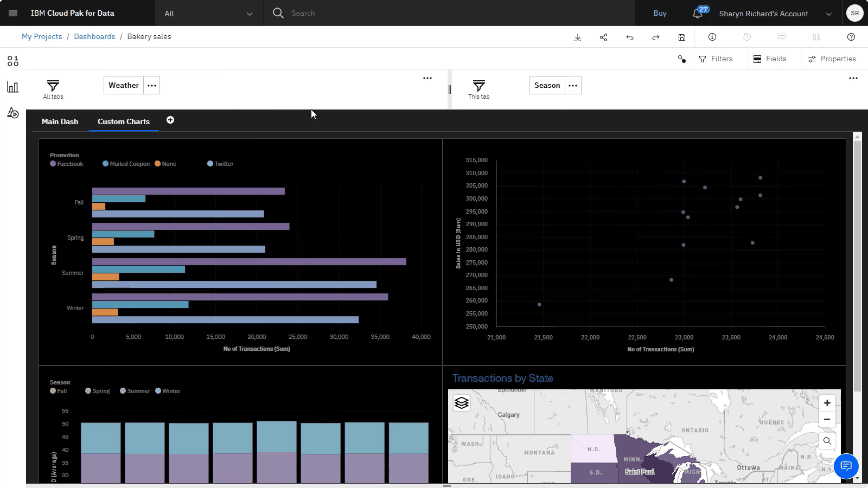Viewport: 868px width, 488px height.
Task: Toggle Twitter in Promotion legend
Action: click(220, 164)
